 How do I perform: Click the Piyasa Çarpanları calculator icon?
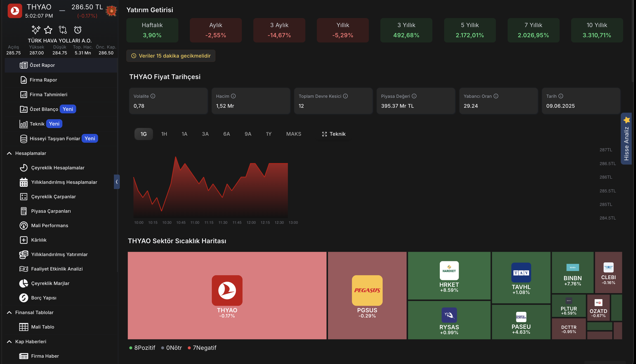[x=24, y=211]
